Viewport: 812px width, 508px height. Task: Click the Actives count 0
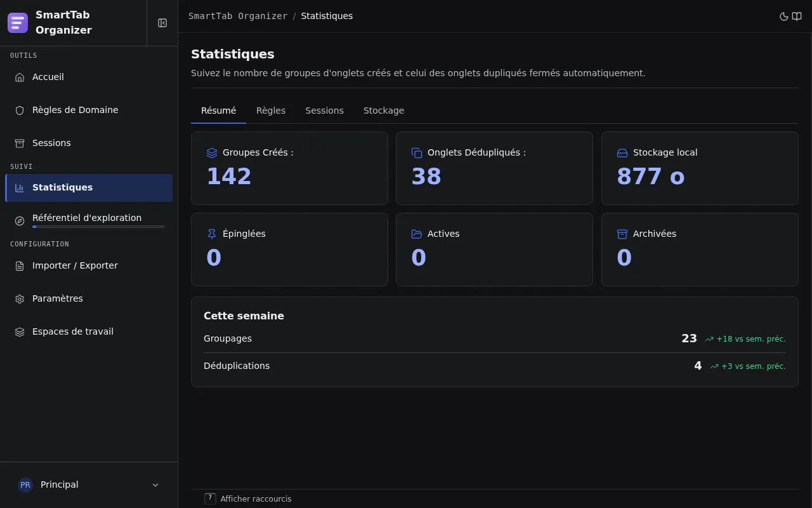pyautogui.click(x=419, y=258)
